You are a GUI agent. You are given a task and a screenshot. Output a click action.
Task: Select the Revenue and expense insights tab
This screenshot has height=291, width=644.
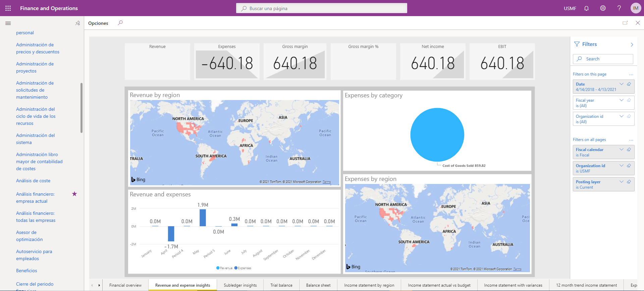click(183, 285)
